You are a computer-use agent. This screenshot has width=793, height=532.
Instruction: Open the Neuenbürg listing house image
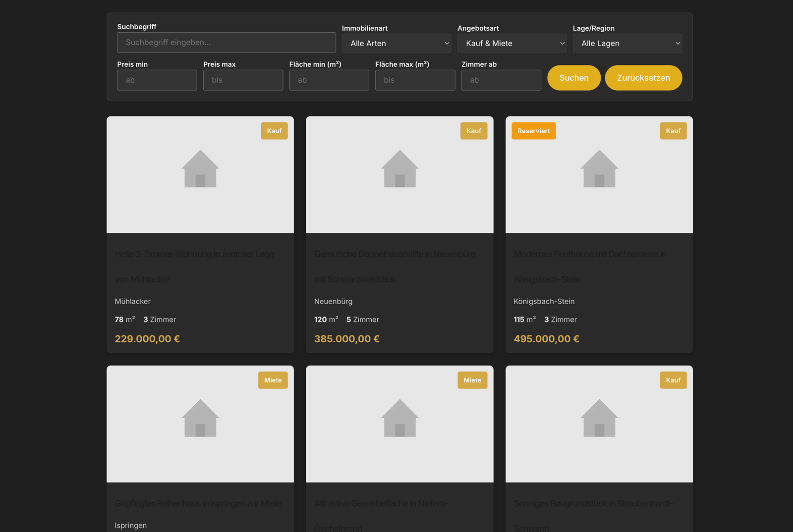pos(399,169)
